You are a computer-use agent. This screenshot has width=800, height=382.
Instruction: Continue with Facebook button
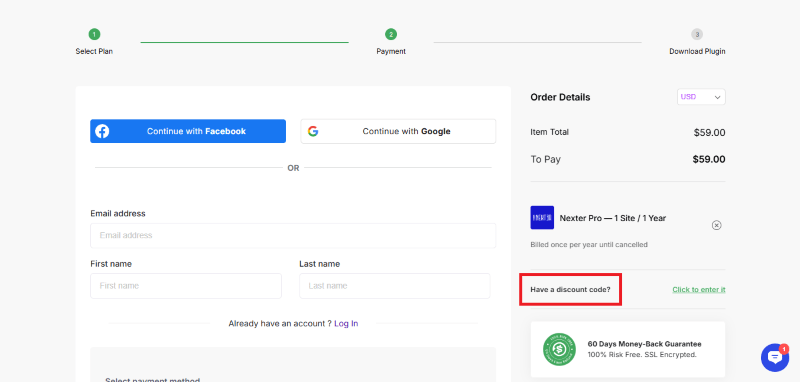click(188, 131)
